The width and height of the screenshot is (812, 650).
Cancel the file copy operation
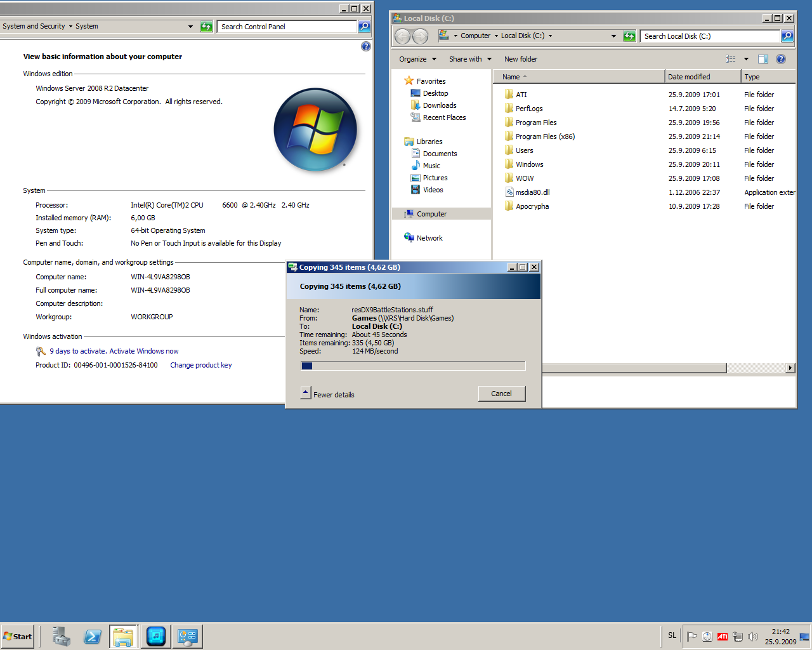point(501,394)
